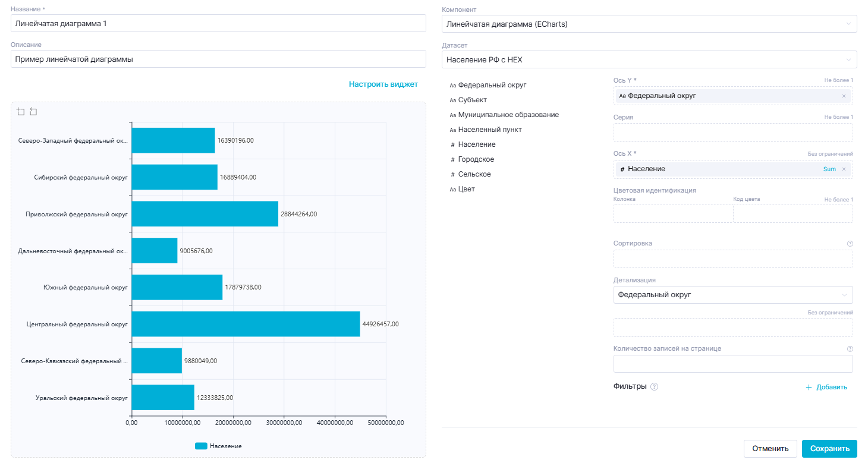Screen dimensions: 868x466
Task: Click the Sum aggregation on Население
Action: tap(829, 169)
